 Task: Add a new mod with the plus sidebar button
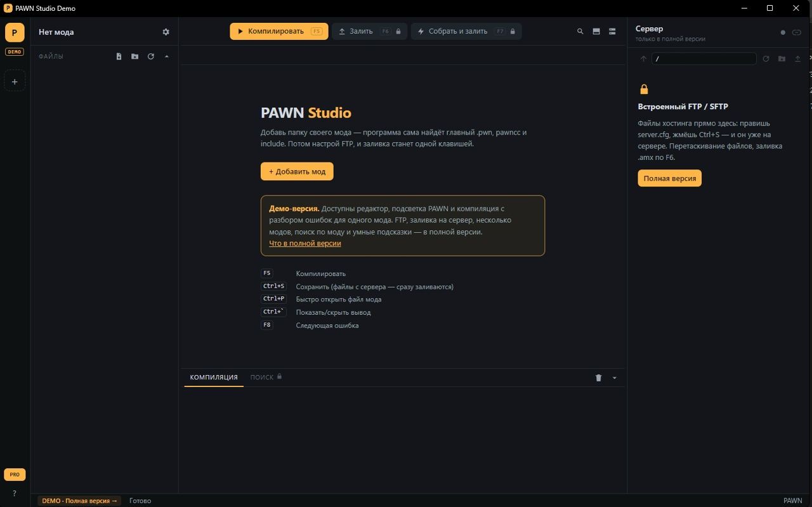point(15,81)
